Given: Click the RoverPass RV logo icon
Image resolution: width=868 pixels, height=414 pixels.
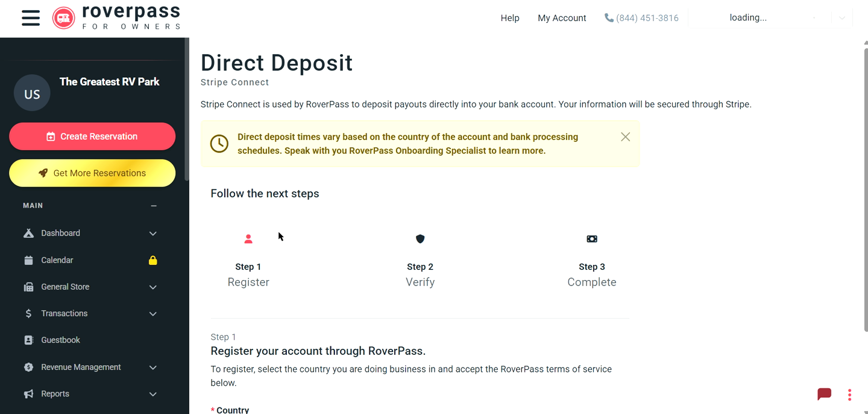Looking at the screenshot, I should point(64,18).
